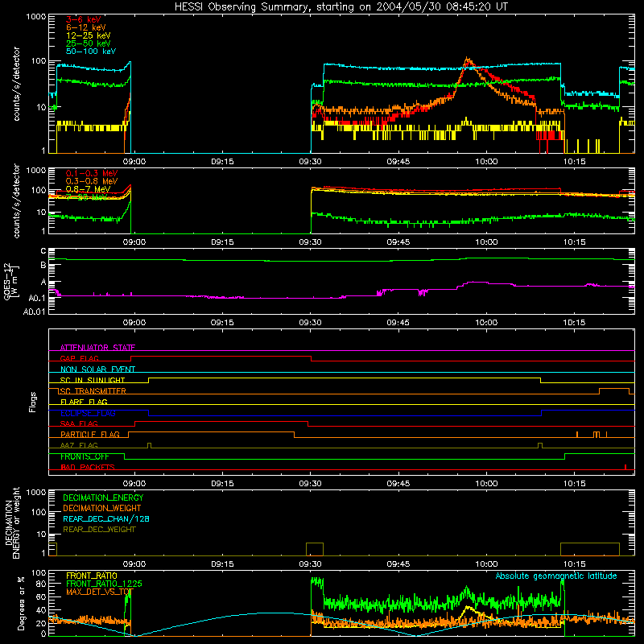Select the FRONTS_OFF flag label
The image size is (644, 644).
point(85,456)
